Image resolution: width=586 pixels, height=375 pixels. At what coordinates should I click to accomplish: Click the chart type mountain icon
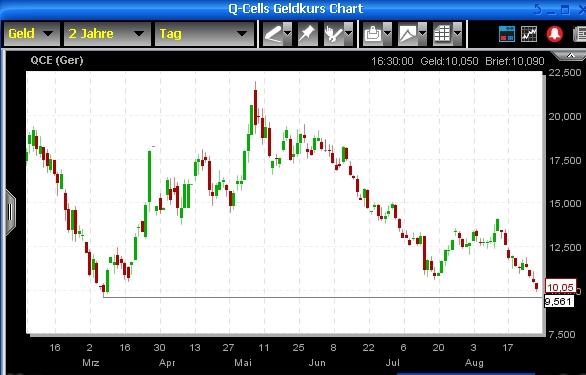click(x=408, y=34)
